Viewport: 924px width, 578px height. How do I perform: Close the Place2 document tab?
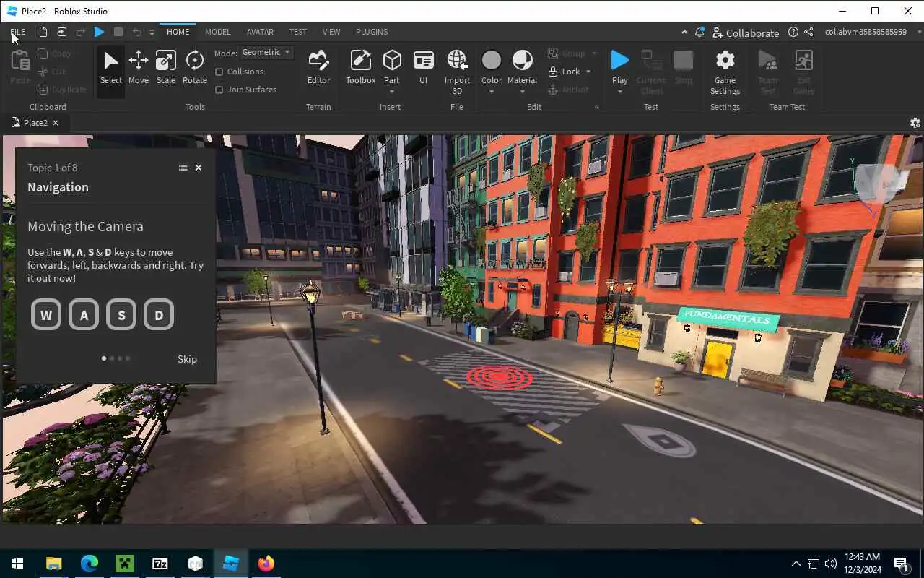coord(56,123)
